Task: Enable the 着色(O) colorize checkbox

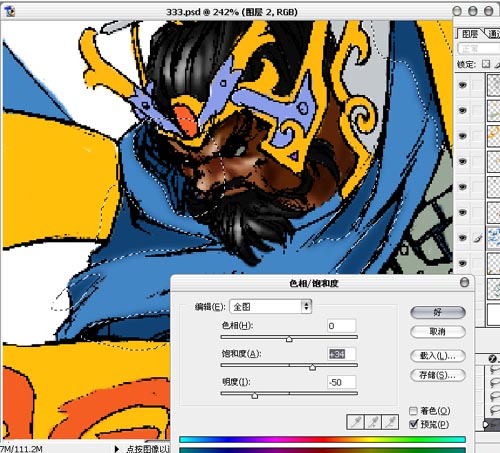Action: tap(413, 411)
